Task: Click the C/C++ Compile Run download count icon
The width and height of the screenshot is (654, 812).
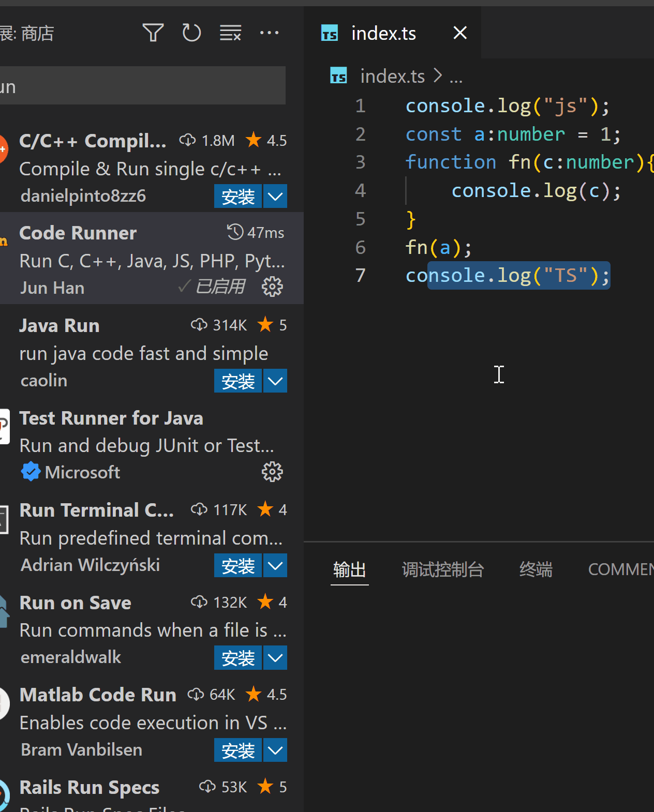Action: pyautogui.click(x=187, y=140)
